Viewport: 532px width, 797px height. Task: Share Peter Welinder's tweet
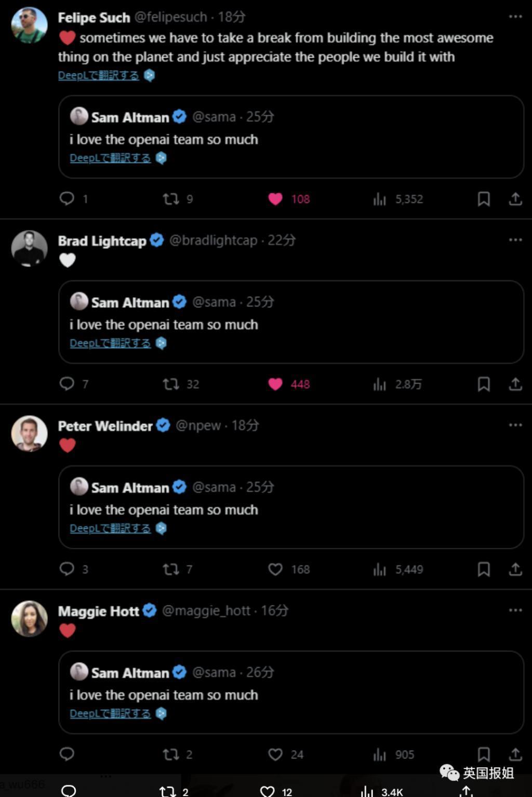tap(515, 569)
